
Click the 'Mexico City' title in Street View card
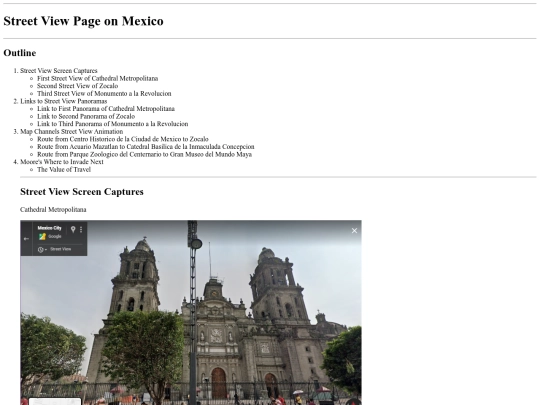(x=50, y=228)
